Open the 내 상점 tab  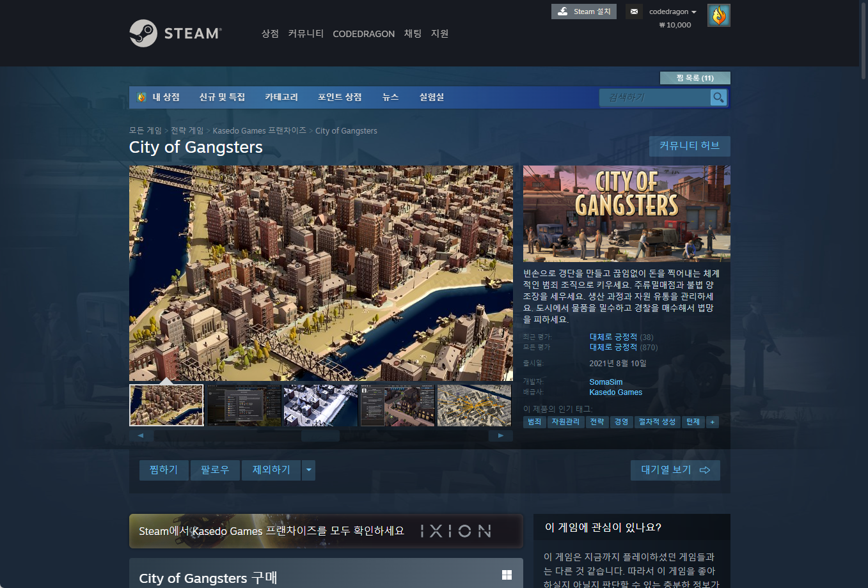(x=166, y=97)
